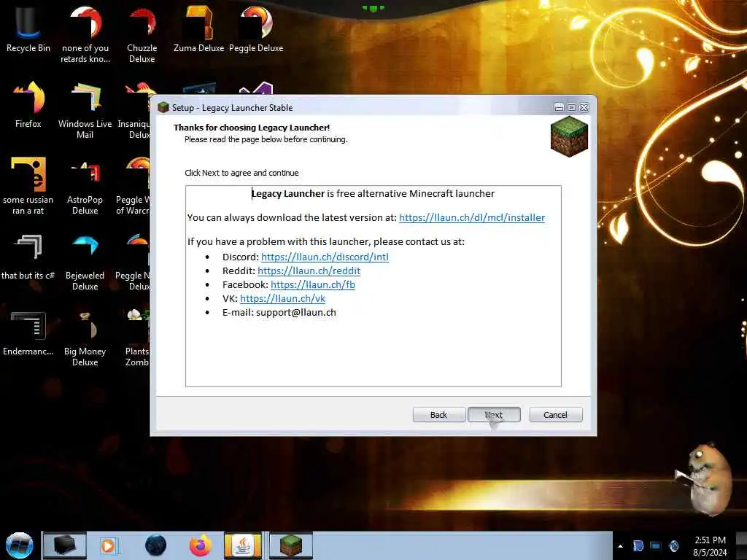
Task: Click the dark globe browser taskbar icon
Action: point(156,545)
